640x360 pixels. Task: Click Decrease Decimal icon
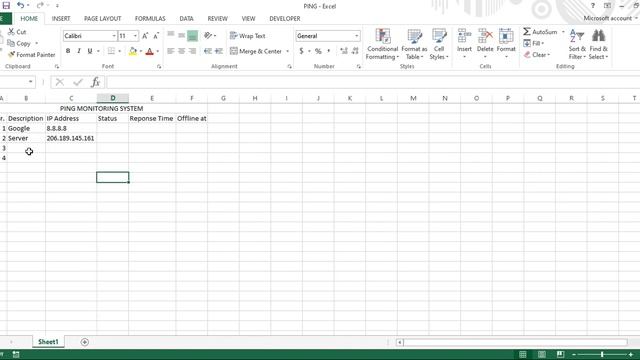[x=355, y=51]
